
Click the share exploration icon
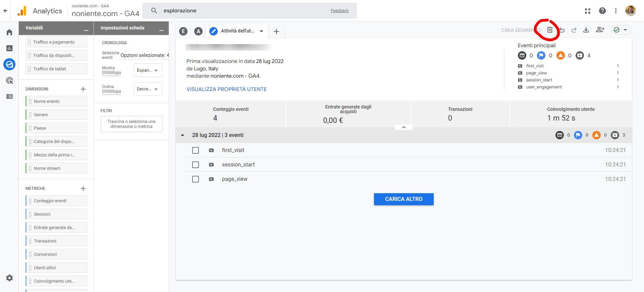(x=600, y=30)
